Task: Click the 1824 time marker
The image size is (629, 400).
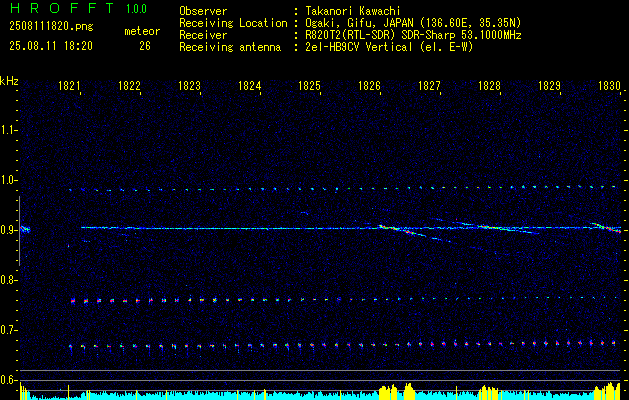Action: [249, 86]
